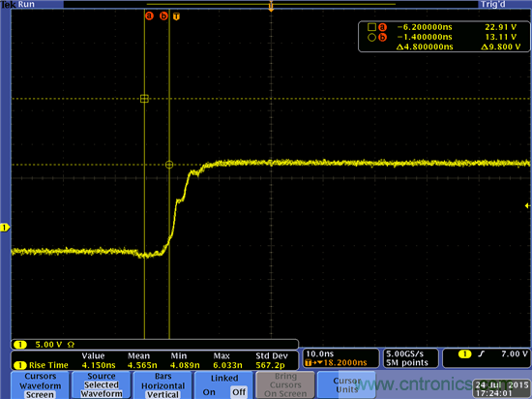
Task: Select the orange trigger 'T' marker
Action: pyautogui.click(x=176, y=16)
